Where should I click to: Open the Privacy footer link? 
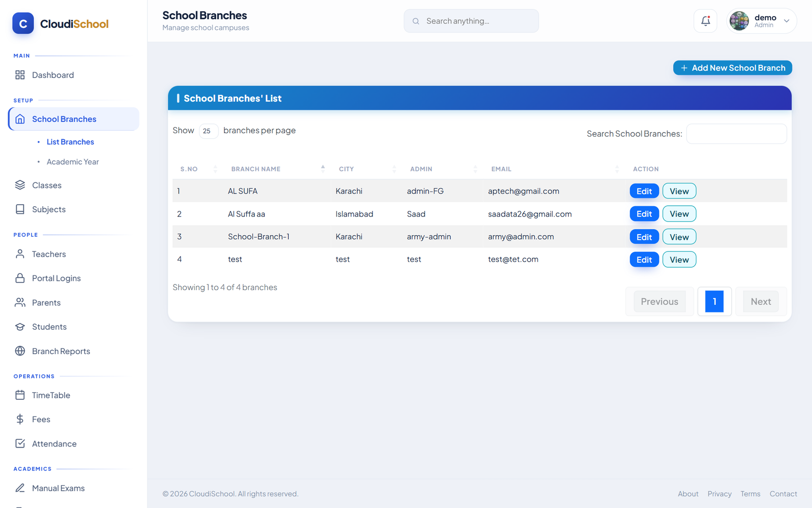[719, 494]
